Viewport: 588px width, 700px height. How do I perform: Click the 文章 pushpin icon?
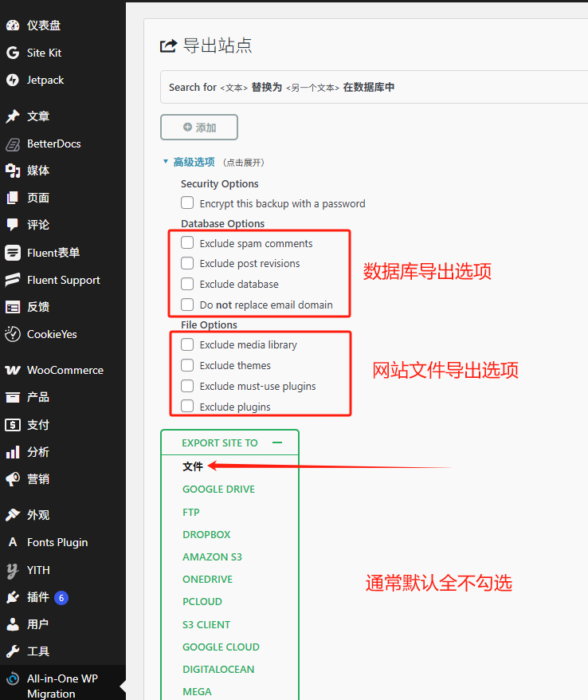tap(13, 116)
